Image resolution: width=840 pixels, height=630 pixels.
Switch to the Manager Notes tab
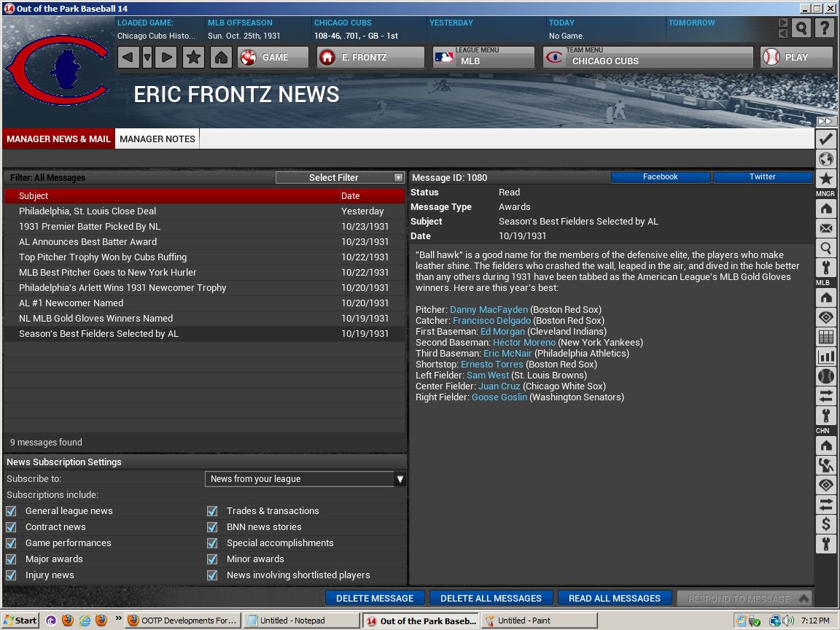click(x=157, y=139)
